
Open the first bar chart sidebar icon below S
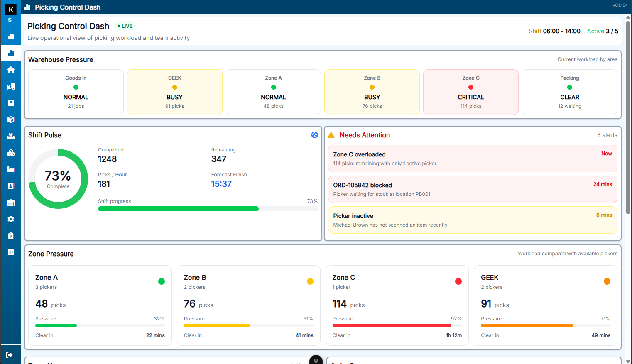point(11,37)
